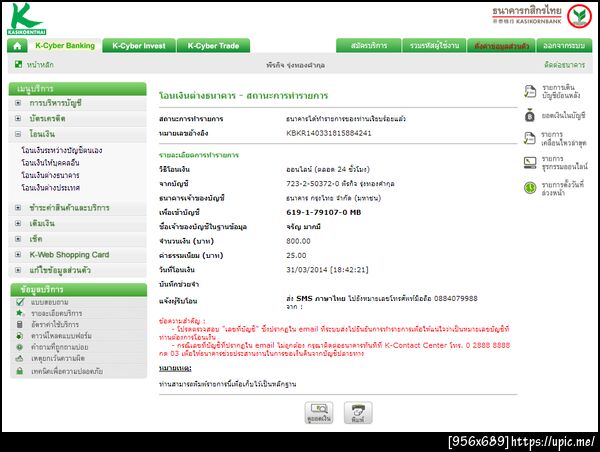The height and width of the screenshot is (452, 600).
Task: Click the อัตราค่าใช้บริการ link text
Action: click(x=55, y=324)
